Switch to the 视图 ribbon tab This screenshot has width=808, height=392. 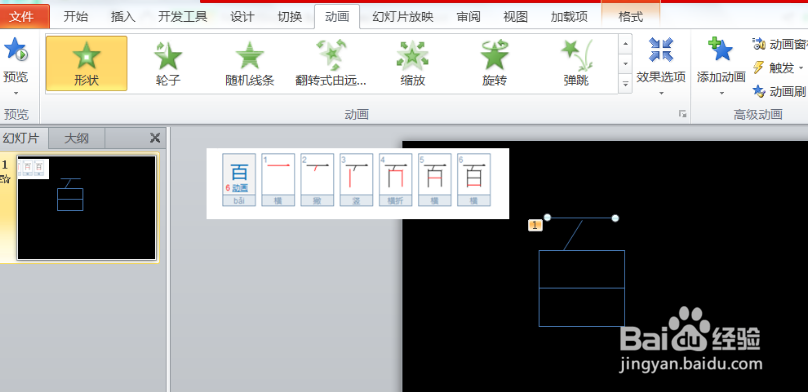click(515, 16)
